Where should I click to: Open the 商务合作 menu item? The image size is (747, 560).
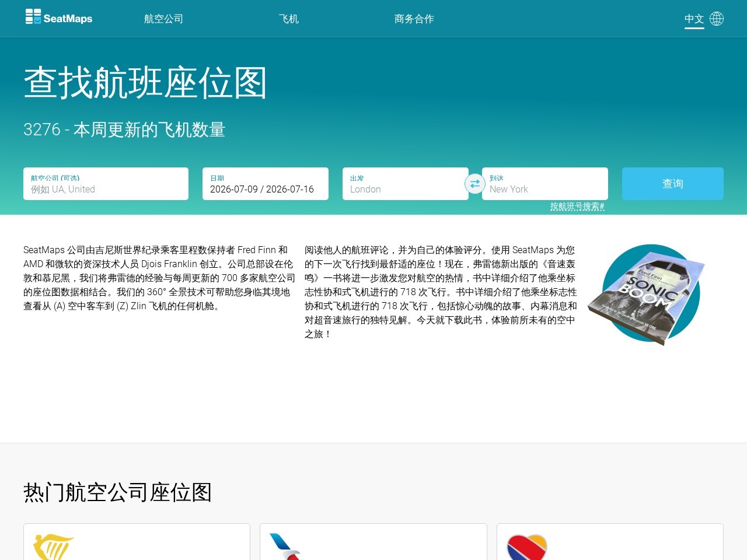pyautogui.click(x=414, y=19)
